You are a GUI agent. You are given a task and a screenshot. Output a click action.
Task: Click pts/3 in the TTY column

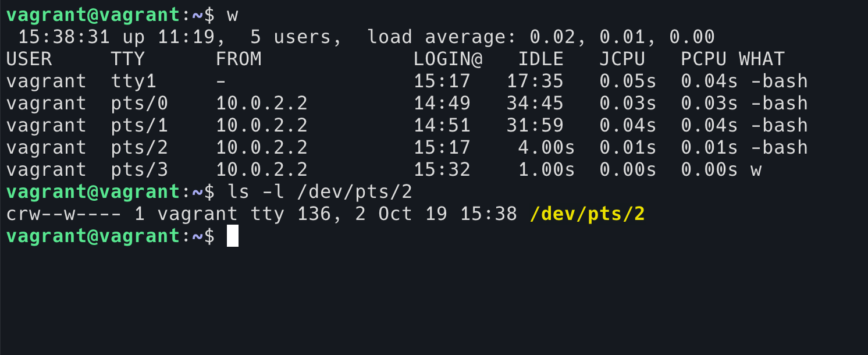[x=140, y=170]
